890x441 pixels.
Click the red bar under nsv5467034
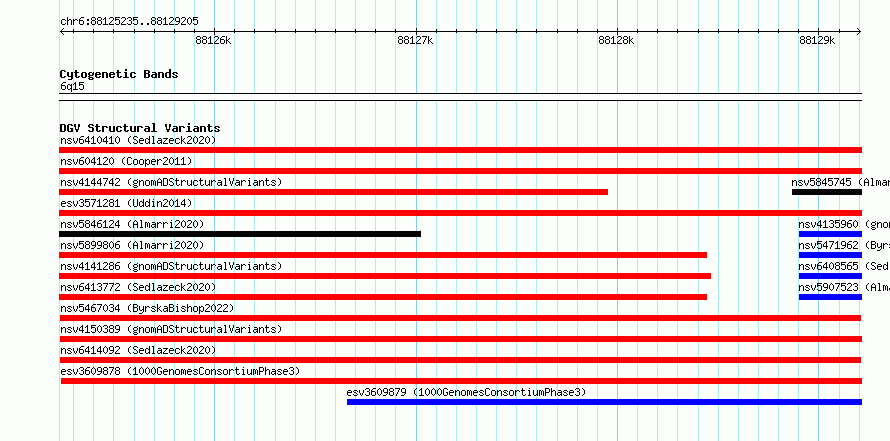coord(460,318)
